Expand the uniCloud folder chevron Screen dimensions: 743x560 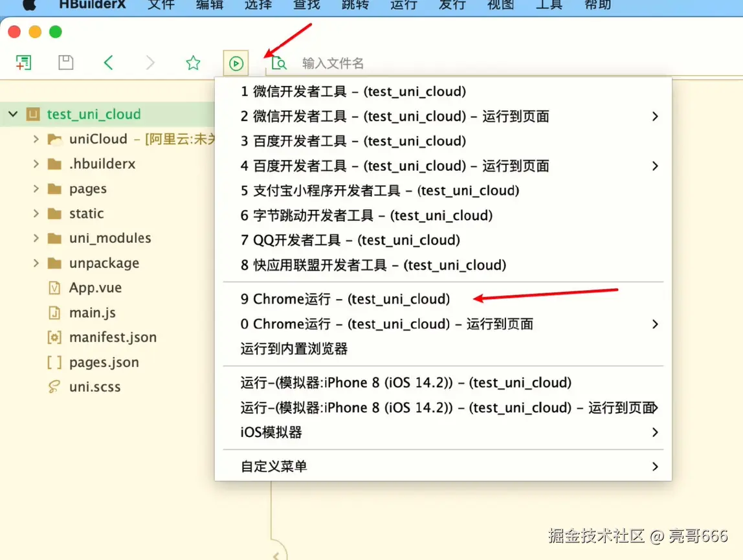tap(36, 139)
